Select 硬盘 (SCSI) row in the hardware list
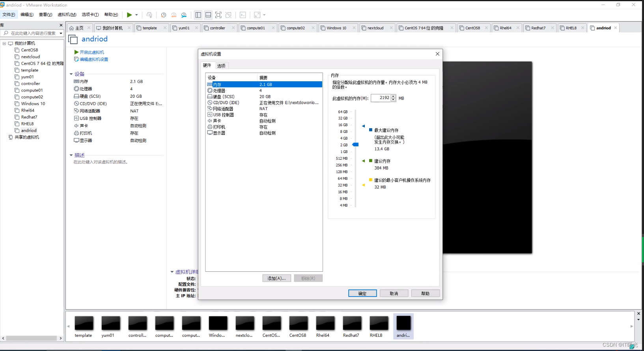Image resolution: width=644 pixels, height=351 pixels. coord(264,97)
